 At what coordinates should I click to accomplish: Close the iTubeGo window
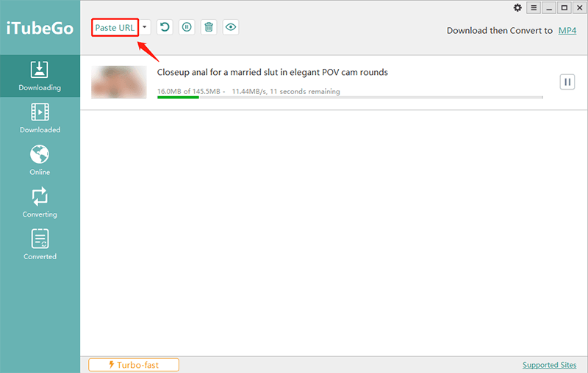coord(579,8)
